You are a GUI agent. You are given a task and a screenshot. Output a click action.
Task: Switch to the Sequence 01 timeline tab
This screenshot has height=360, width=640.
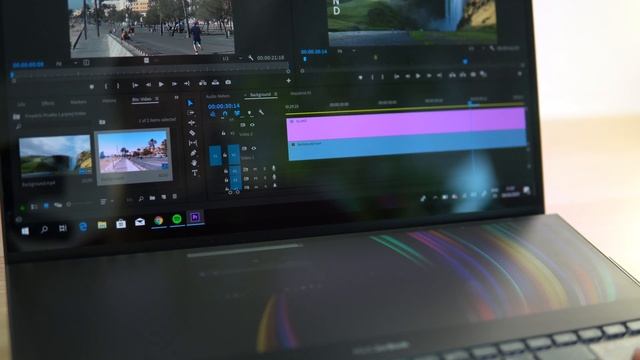click(x=301, y=93)
